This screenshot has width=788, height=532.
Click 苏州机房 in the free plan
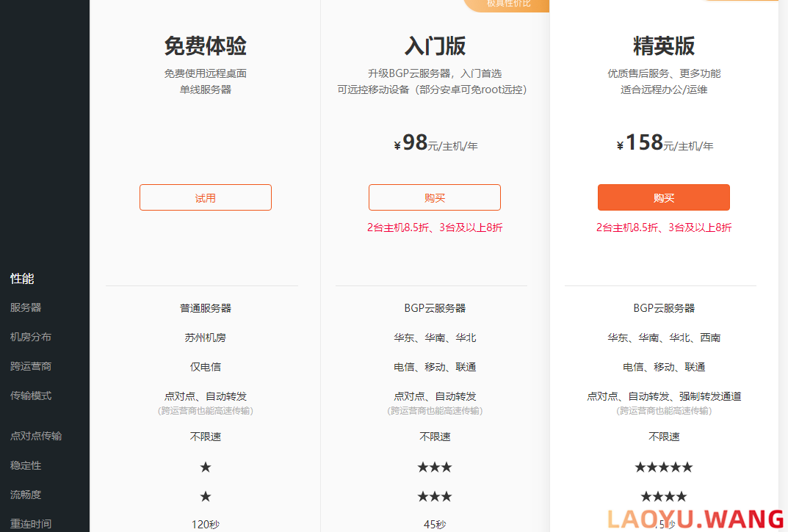point(206,338)
